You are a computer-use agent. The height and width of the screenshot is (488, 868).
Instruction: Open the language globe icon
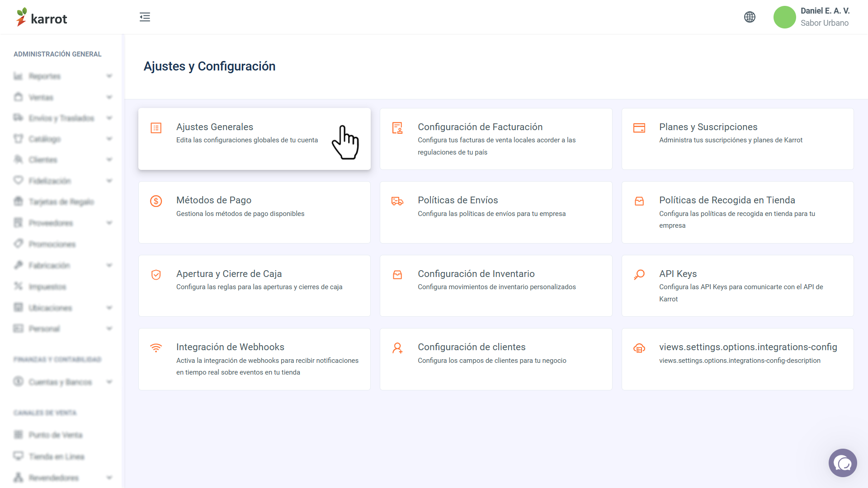click(750, 17)
